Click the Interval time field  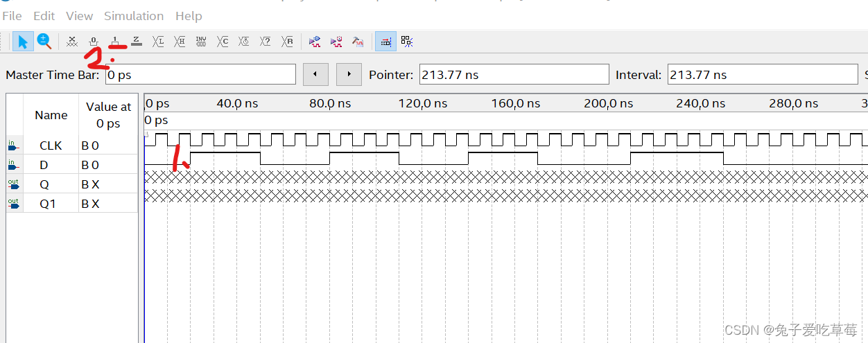[x=763, y=75]
